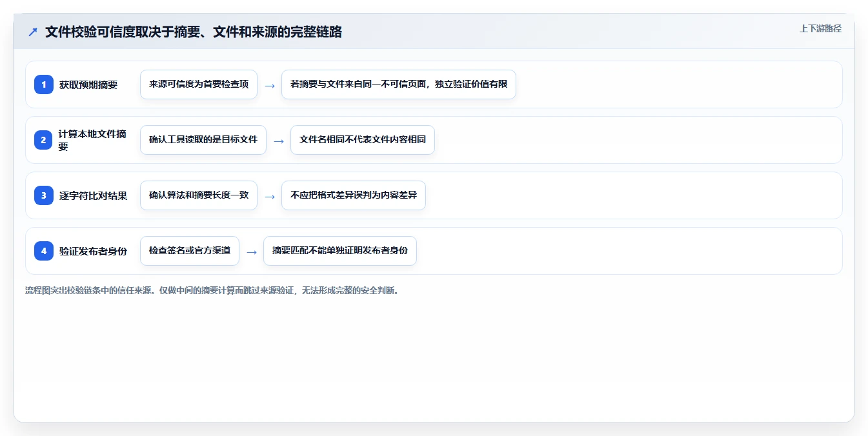Click the 获取预期摘要 step label
Viewport: 868px width, 436px height.
point(88,84)
